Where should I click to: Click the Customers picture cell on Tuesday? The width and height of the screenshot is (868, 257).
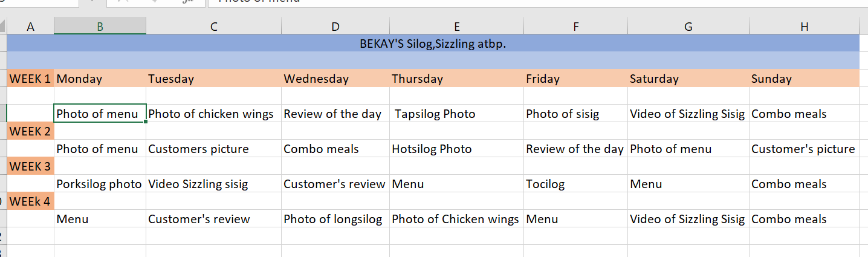pos(213,149)
